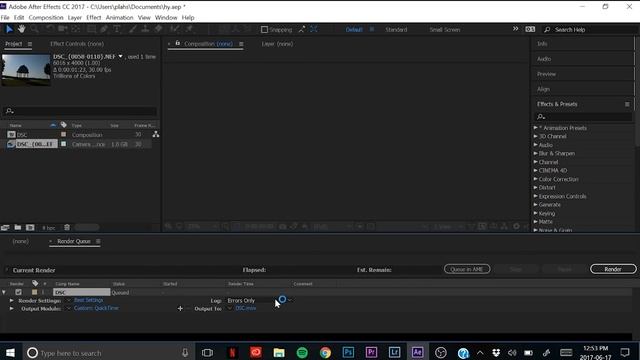Image resolution: width=640 pixels, height=360 pixels.
Task: Switch to the Effect Controls tab
Action: (77, 44)
